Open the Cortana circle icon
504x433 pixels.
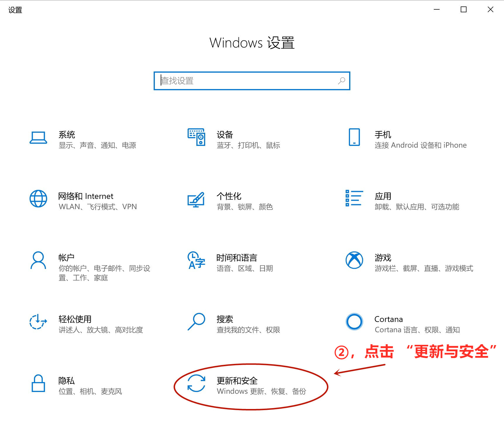tap(354, 322)
